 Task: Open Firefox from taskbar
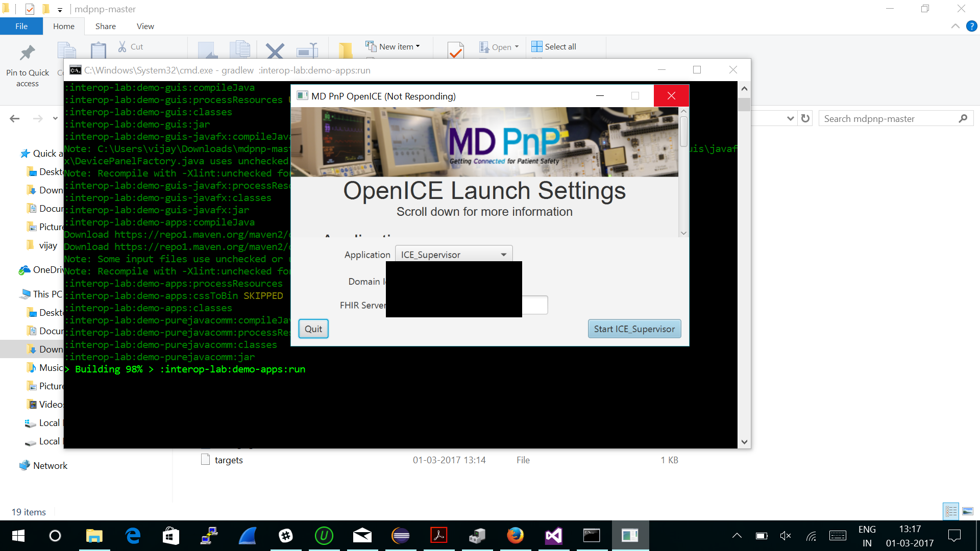(x=516, y=536)
